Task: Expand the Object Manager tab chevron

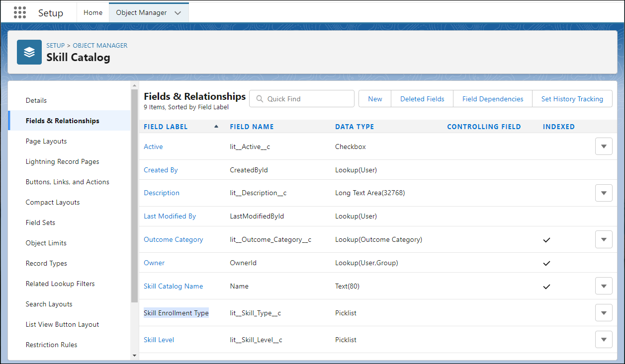Action: (x=178, y=13)
